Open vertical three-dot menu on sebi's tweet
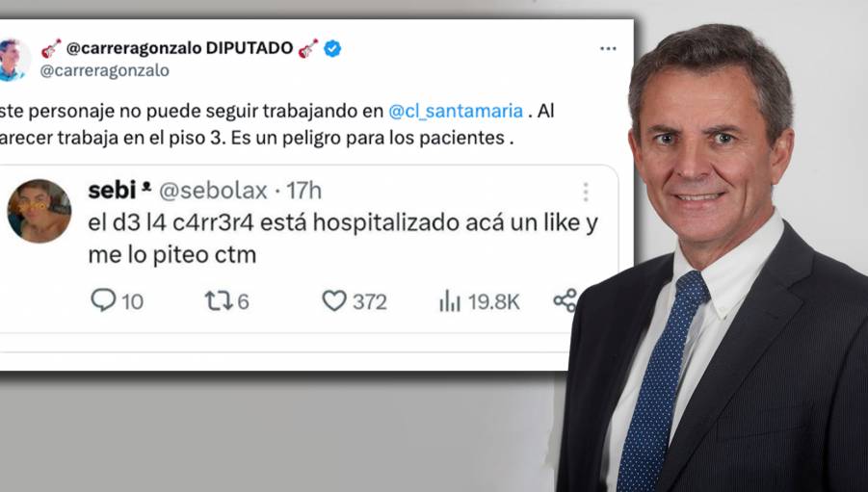Viewport: 868px width, 492px height. pyautogui.click(x=586, y=192)
